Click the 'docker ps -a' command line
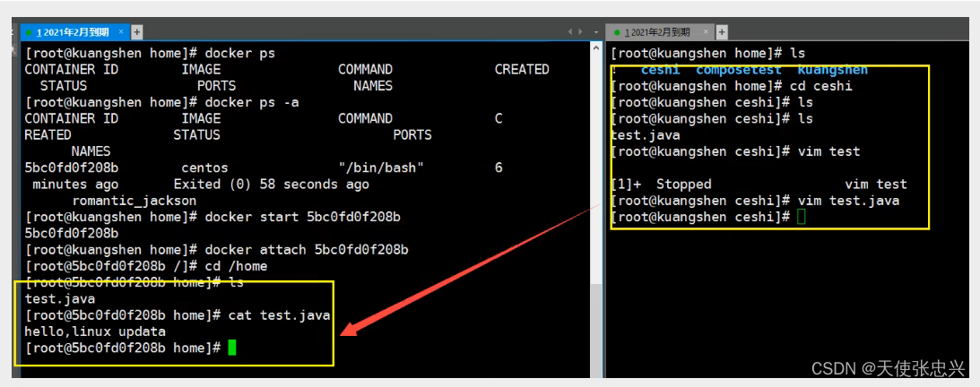This screenshot has height=387, width=980. pyautogui.click(x=161, y=102)
